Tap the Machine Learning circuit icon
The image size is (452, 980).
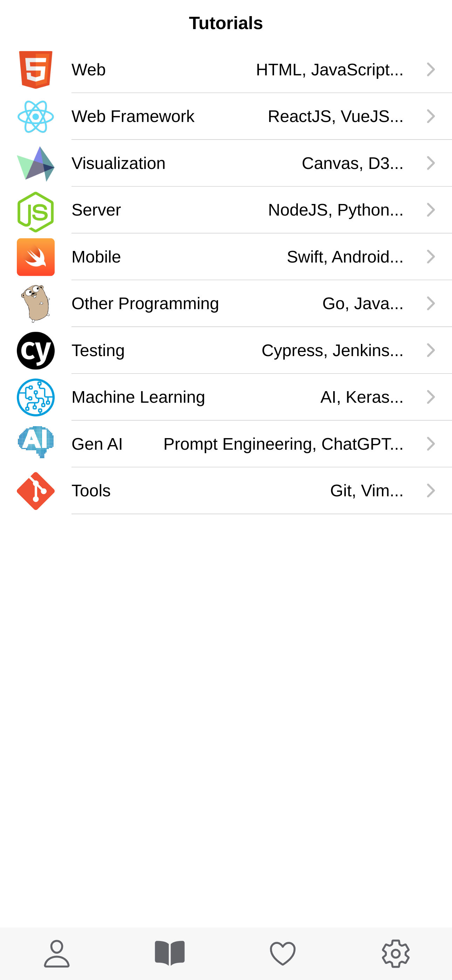(x=36, y=397)
